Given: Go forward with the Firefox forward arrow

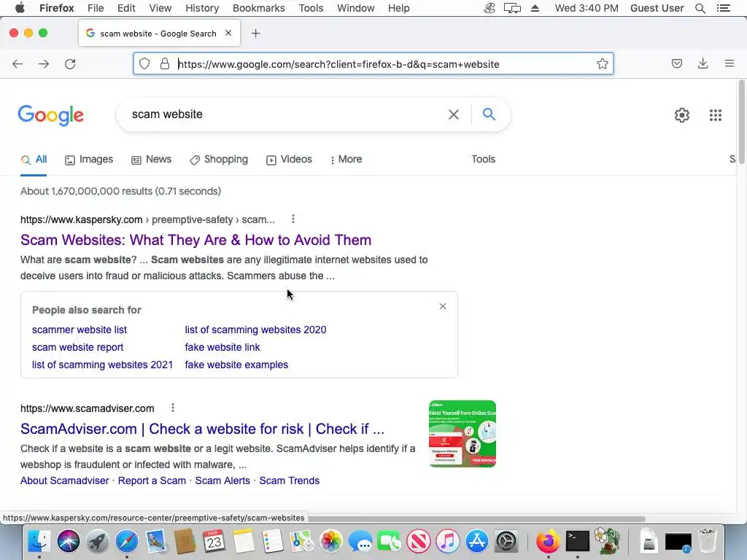Looking at the screenshot, I should pos(44,64).
